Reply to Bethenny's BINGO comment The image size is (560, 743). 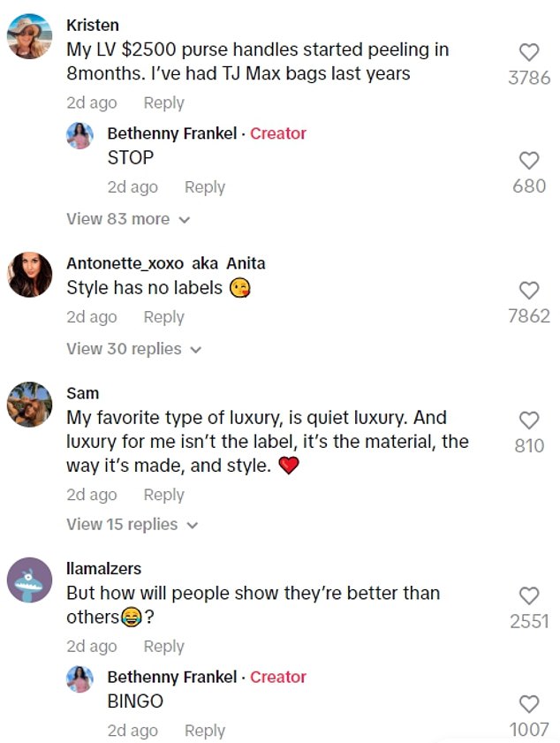click(x=204, y=731)
